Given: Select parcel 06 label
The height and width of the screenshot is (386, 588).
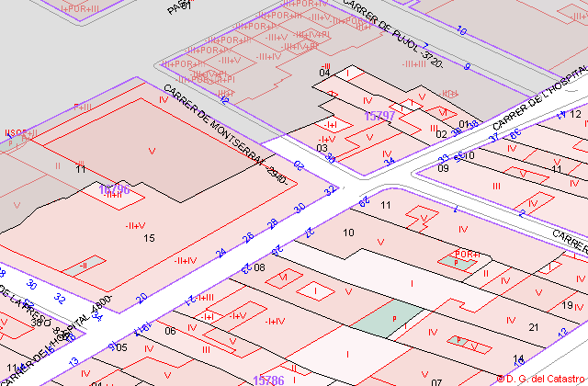Looking at the screenshot, I should [x=170, y=331].
